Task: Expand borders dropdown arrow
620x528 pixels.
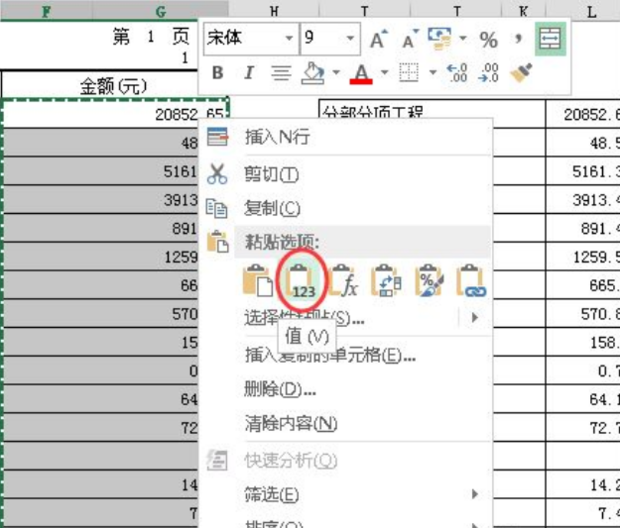Action: click(x=433, y=72)
